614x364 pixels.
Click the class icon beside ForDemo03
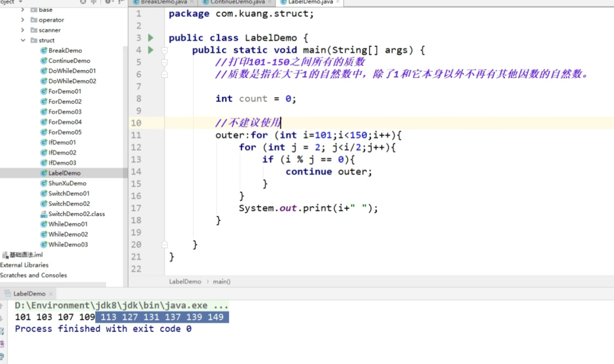(44, 112)
